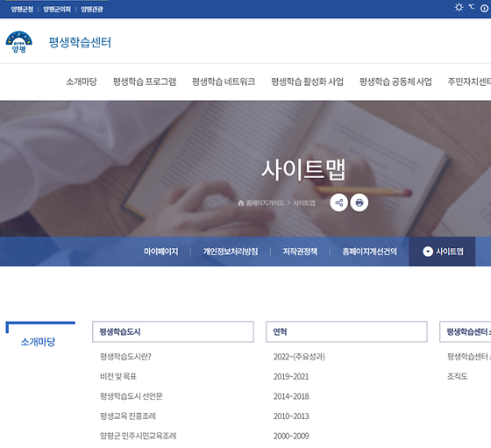Click the cut-off 평생학습센터 section header

pos(466,331)
